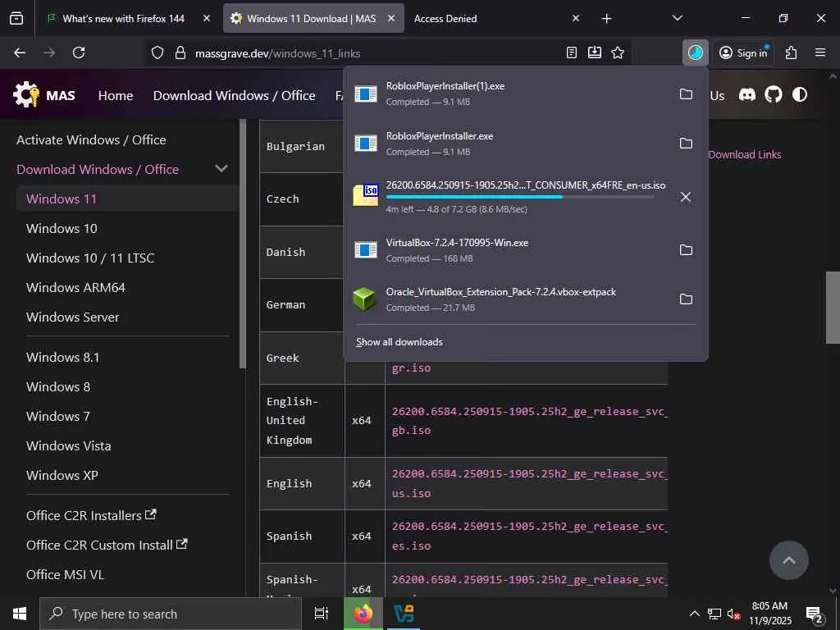The image size is (840, 630).
Task: Open VirtualBox app in taskbar
Action: pyautogui.click(x=404, y=614)
